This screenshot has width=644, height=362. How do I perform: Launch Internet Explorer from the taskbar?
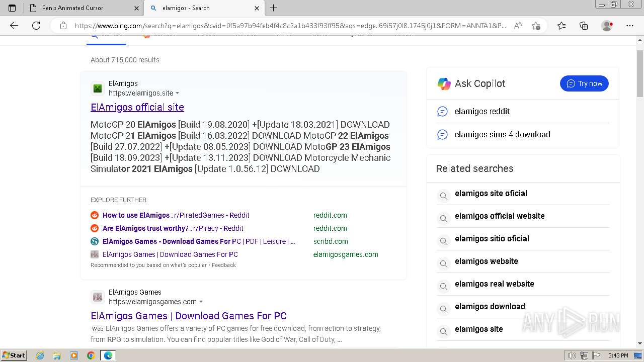[40, 355]
